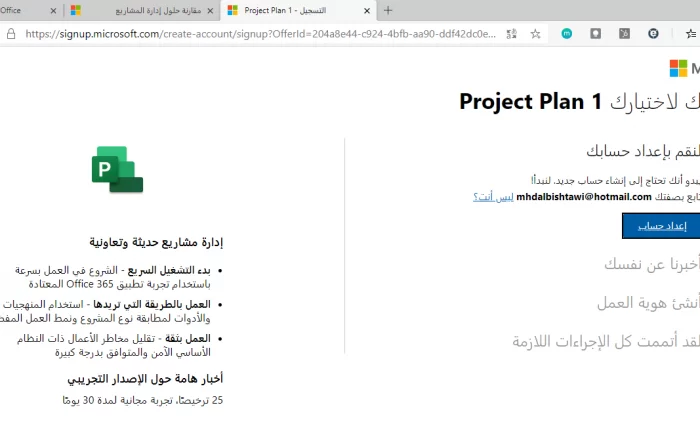
Task: Open a new browser tab with plus
Action: click(x=388, y=10)
